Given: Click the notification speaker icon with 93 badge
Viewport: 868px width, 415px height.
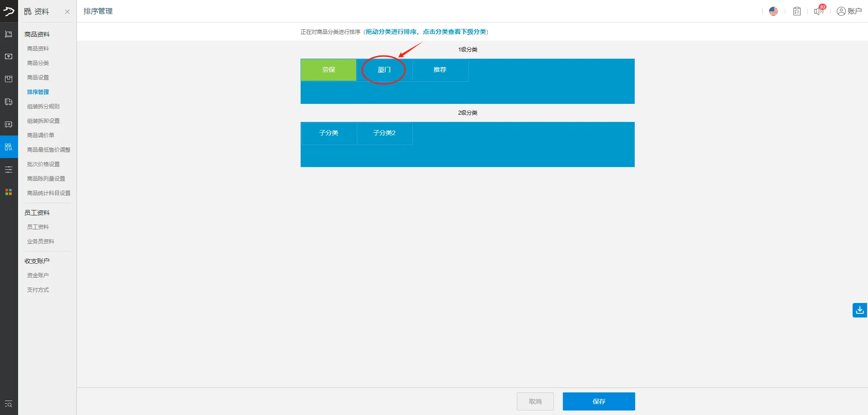Looking at the screenshot, I should click(818, 11).
